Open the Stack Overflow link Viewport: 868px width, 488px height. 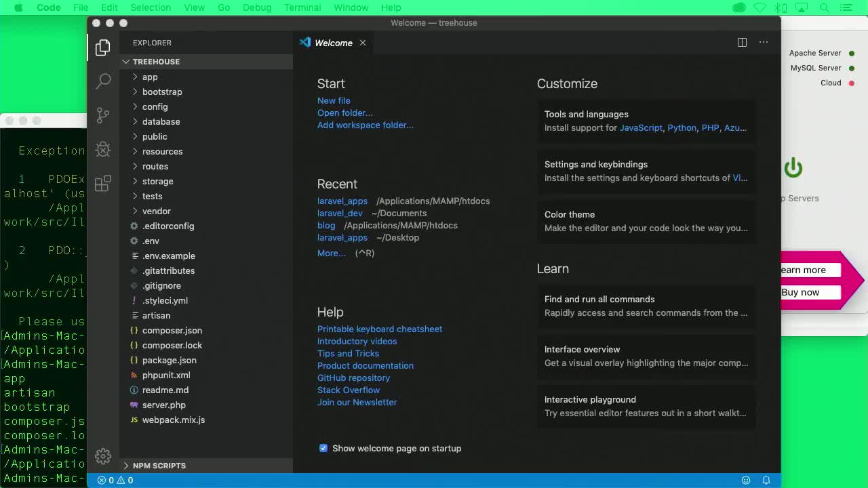349,390
